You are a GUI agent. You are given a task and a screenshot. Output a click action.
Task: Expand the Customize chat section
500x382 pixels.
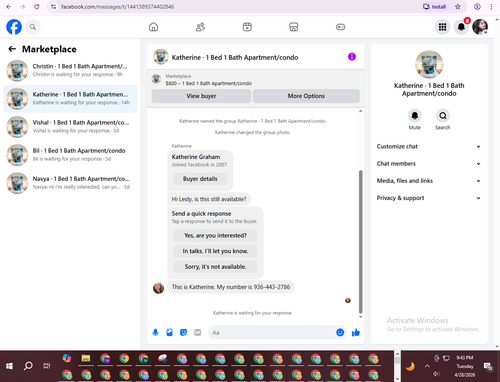(429, 146)
